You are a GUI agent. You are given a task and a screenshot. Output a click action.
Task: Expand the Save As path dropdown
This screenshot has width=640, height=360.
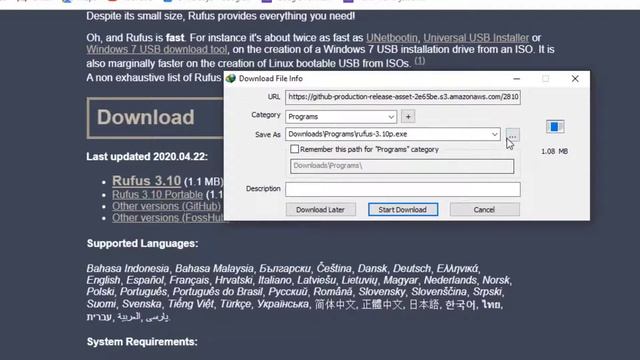click(494, 134)
